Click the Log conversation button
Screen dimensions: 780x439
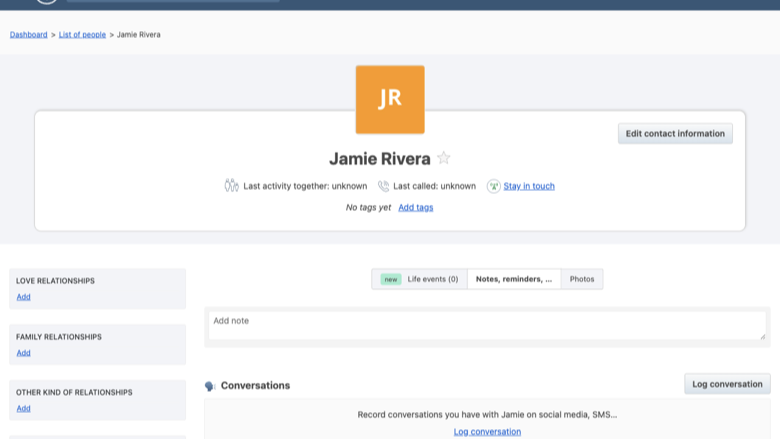[727, 384]
